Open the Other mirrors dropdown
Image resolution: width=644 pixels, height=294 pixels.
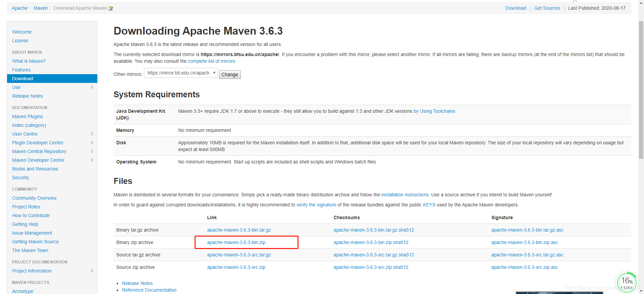181,73
